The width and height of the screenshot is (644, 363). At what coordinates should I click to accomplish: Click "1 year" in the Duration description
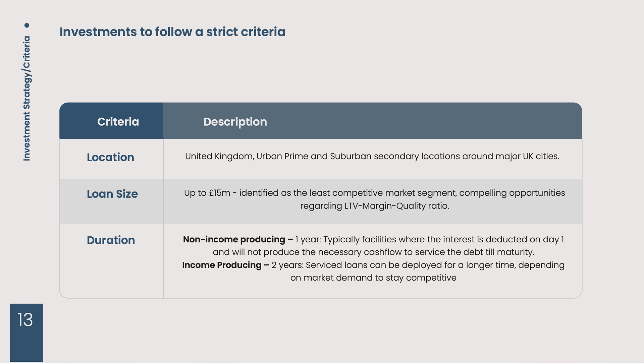[x=308, y=239]
